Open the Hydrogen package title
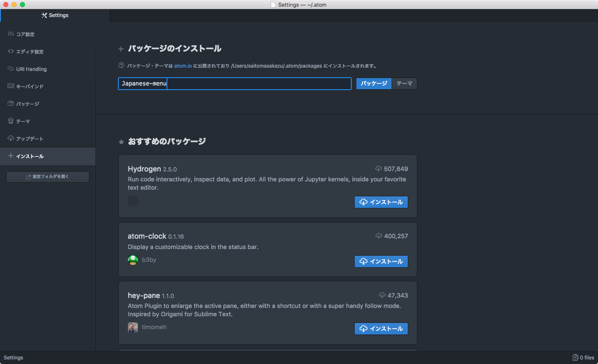 (x=145, y=169)
